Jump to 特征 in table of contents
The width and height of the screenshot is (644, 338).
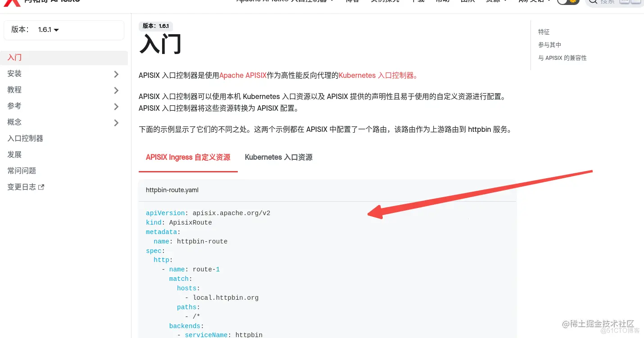(x=544, y=32)
